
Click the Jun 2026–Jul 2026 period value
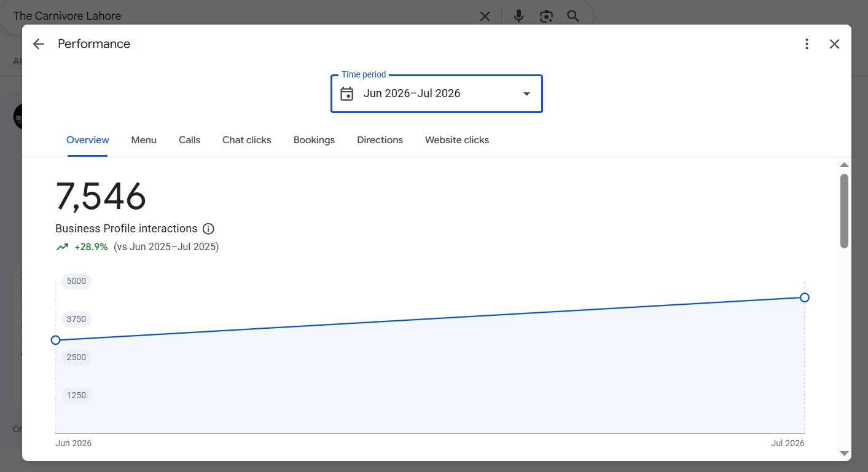coord(412,93)
